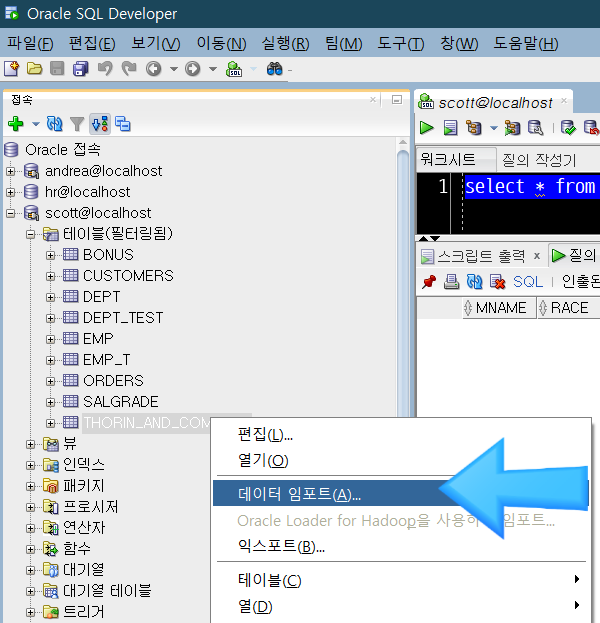
Task: Open the dropdown beside New Connection plus
Action: [36, 124]
